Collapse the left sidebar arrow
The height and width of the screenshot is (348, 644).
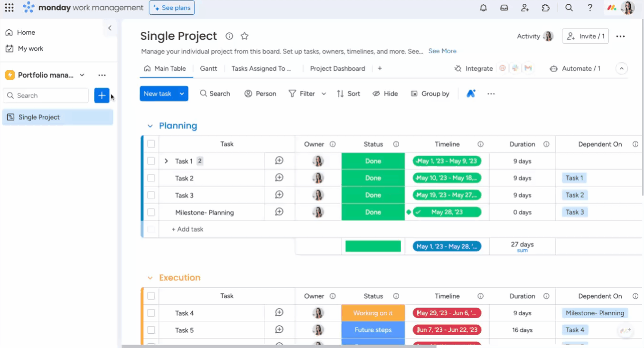point(110,28)
